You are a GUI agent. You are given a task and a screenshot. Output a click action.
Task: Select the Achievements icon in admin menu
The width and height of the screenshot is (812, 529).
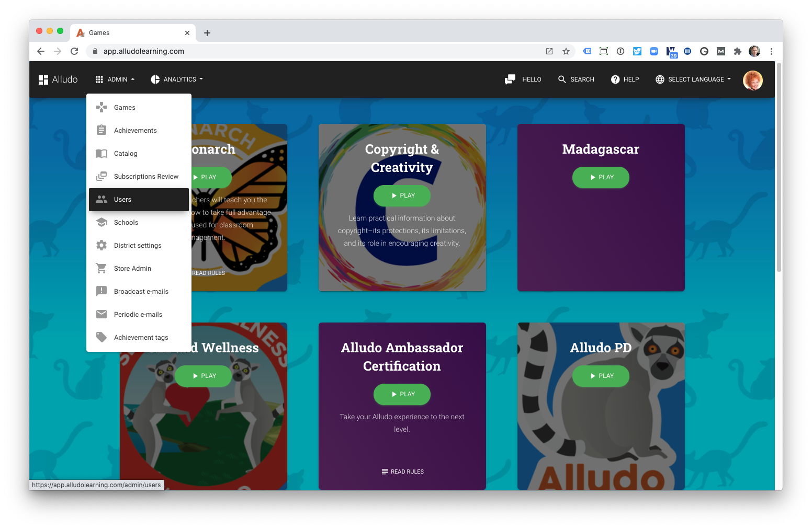(x=101, y=130)
